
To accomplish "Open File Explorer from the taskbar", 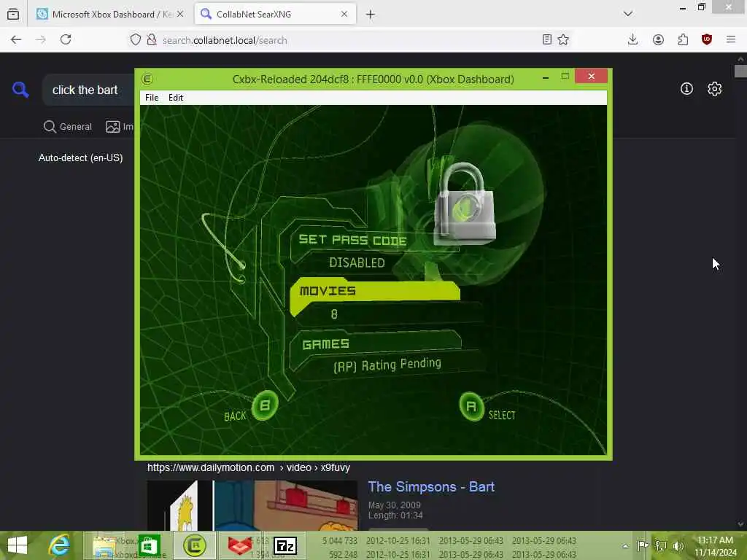I will point(105,545).
